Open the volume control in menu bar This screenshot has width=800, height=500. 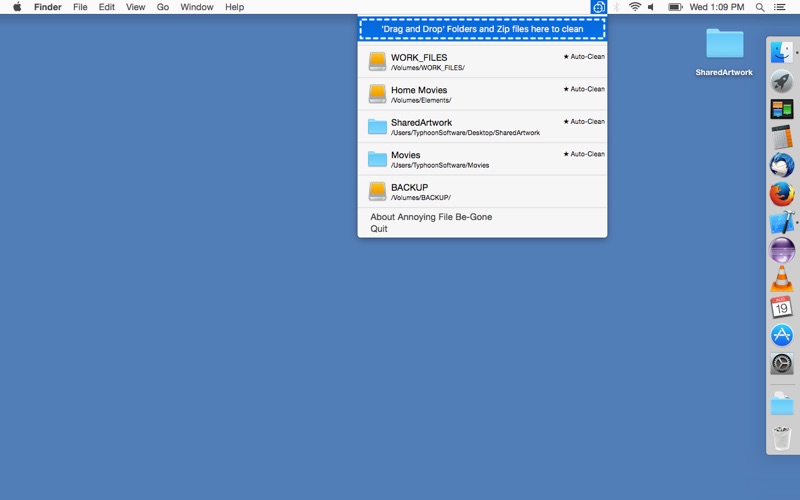pyautogui.click(x=652, y=7)
